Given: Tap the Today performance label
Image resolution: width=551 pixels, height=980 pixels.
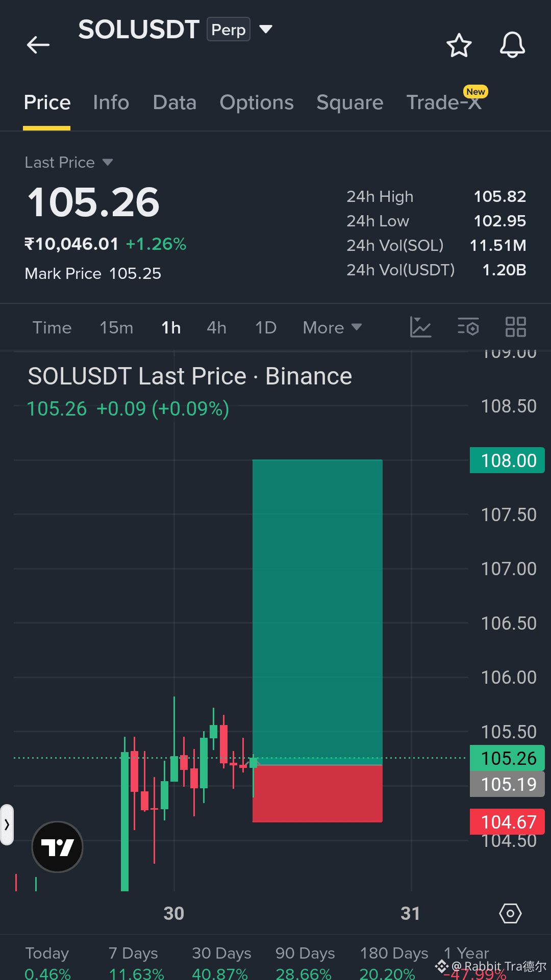Looking at the screenshot, I should [47, 953].
